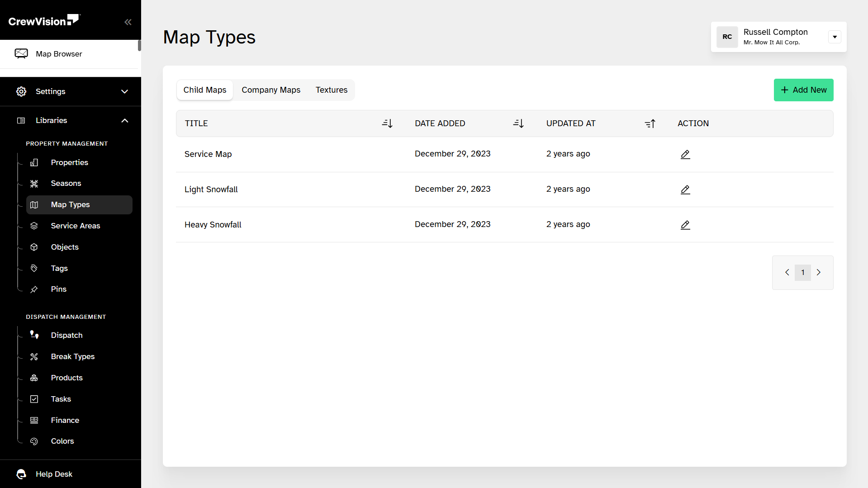Screen dimensions: 868x488
Task: Open the Help Desk link
Action: (x=54, y=474)
